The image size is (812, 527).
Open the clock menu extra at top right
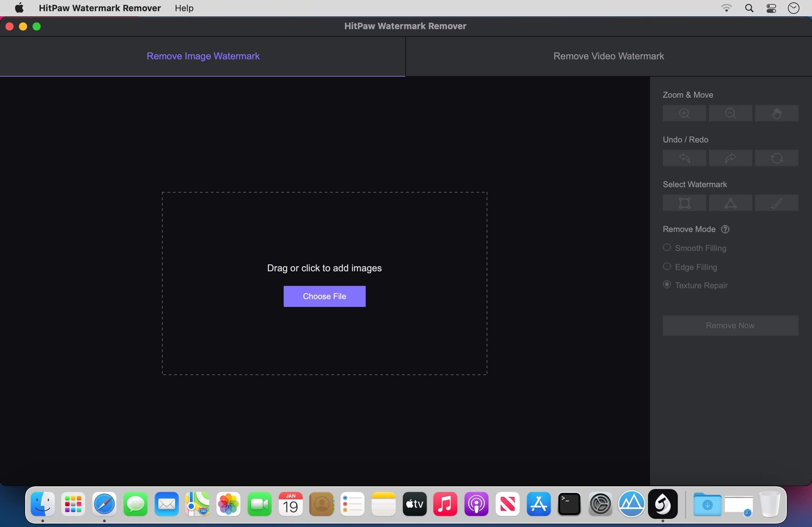(793, 8)
